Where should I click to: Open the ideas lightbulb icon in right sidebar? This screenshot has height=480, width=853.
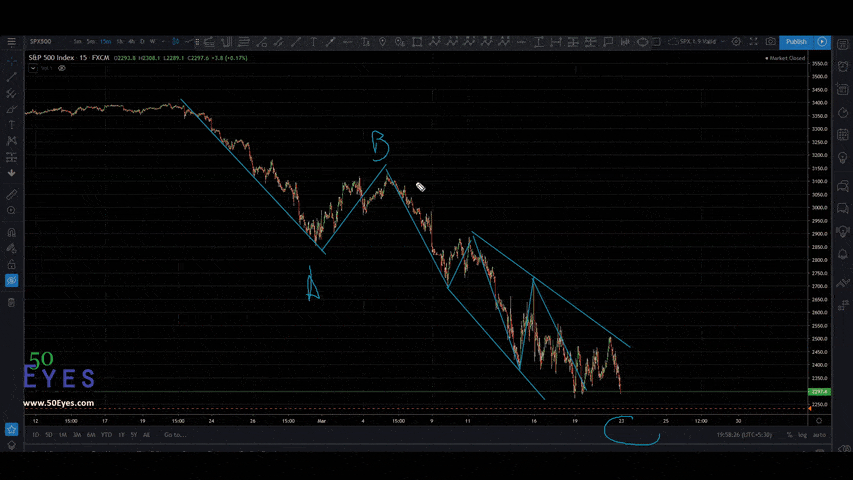(843, 157)
